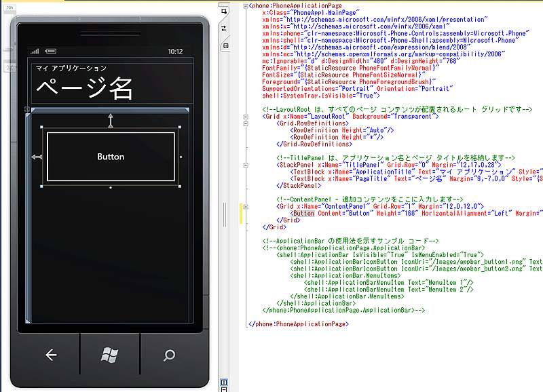Select the Button control in the designer
Image resolution: width=543 pixels, height=392 pixels.
coord(111,157)
